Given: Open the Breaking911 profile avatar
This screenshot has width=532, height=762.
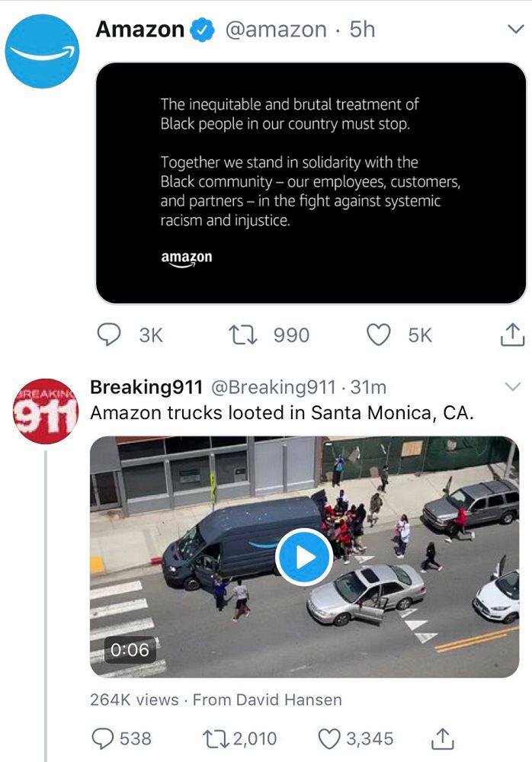Looking at the screenshot, I should (45, 411).
